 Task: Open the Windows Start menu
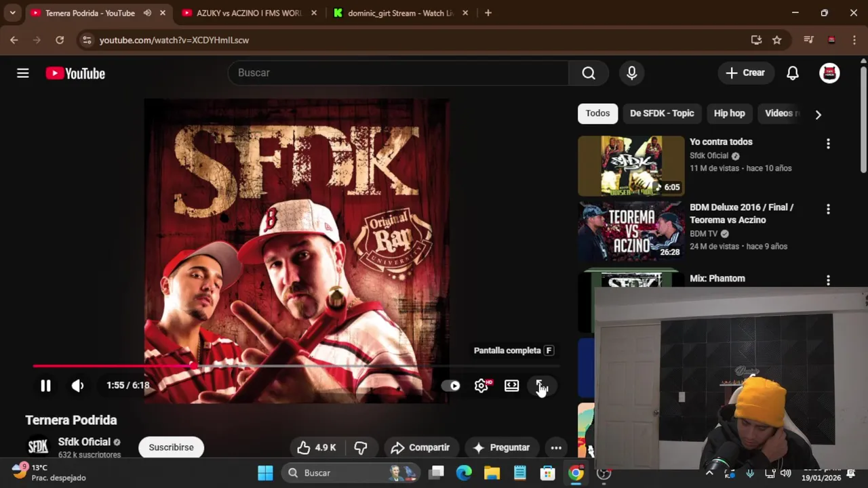pos(265,473)
